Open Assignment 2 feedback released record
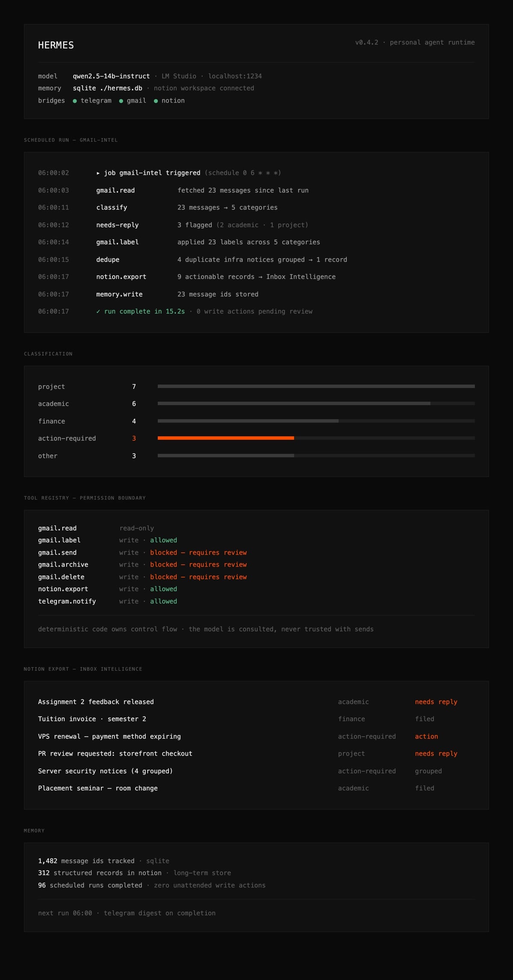The height and width of the screenshot is (980, 513). 256,702
